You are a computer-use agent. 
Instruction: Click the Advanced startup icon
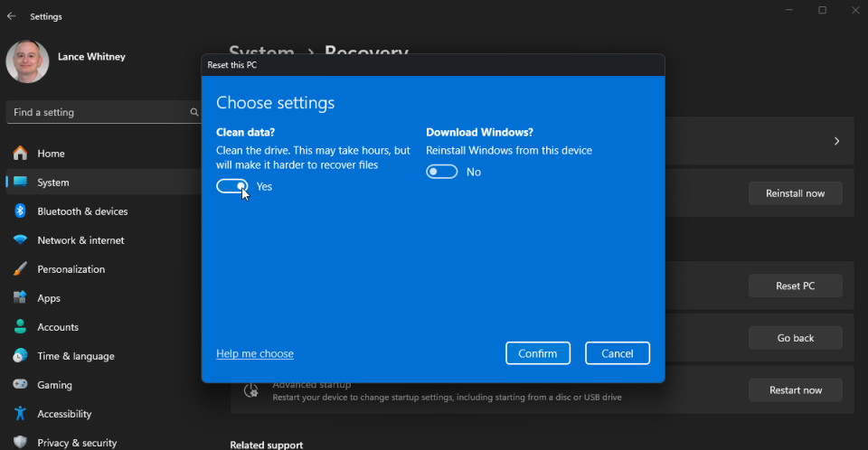251,390
